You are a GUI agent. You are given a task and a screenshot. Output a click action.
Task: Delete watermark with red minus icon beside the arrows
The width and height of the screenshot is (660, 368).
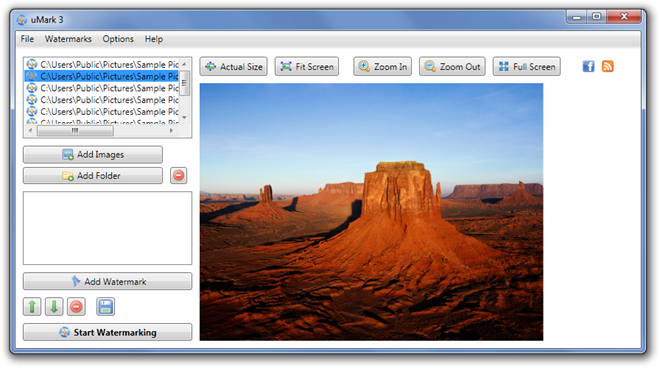pyautogui.click(x=76, y=307)
